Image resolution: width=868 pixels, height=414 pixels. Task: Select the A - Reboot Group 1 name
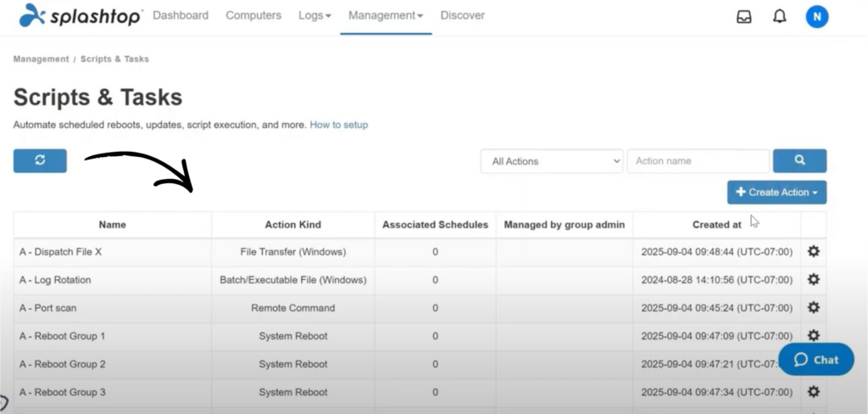click(x=62, y=336)
